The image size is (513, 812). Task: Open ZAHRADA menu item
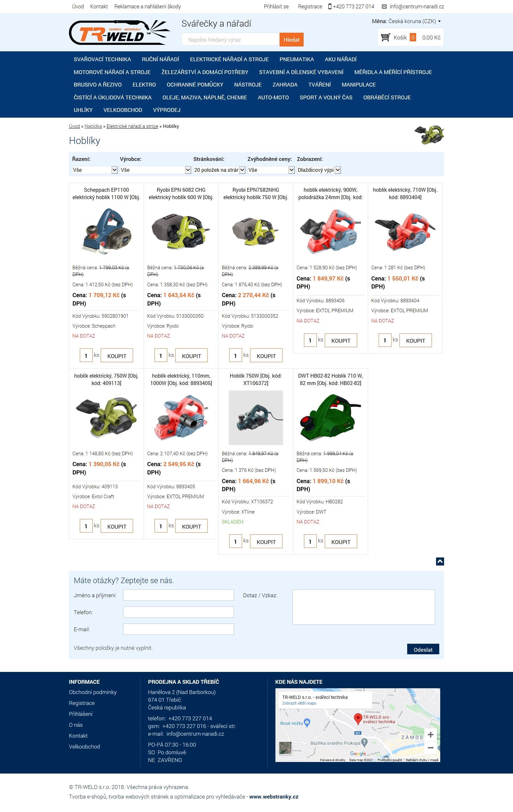pyautogui.click(x=285, y=85)
